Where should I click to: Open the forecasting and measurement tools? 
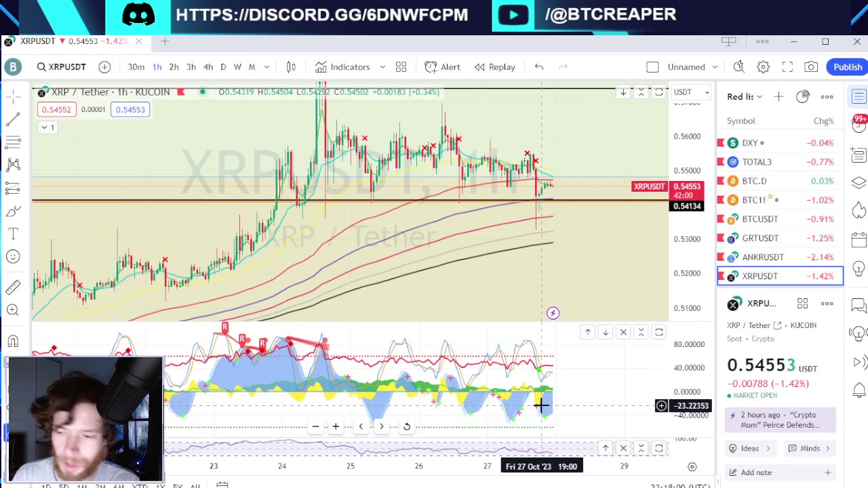(x=13, y=188)
